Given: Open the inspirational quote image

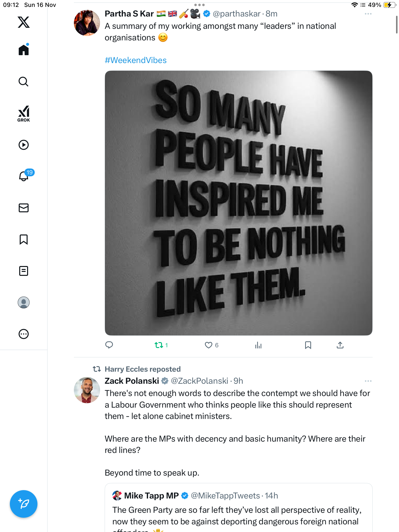Looking at the screenshot, I should click(x=238, y=203).
